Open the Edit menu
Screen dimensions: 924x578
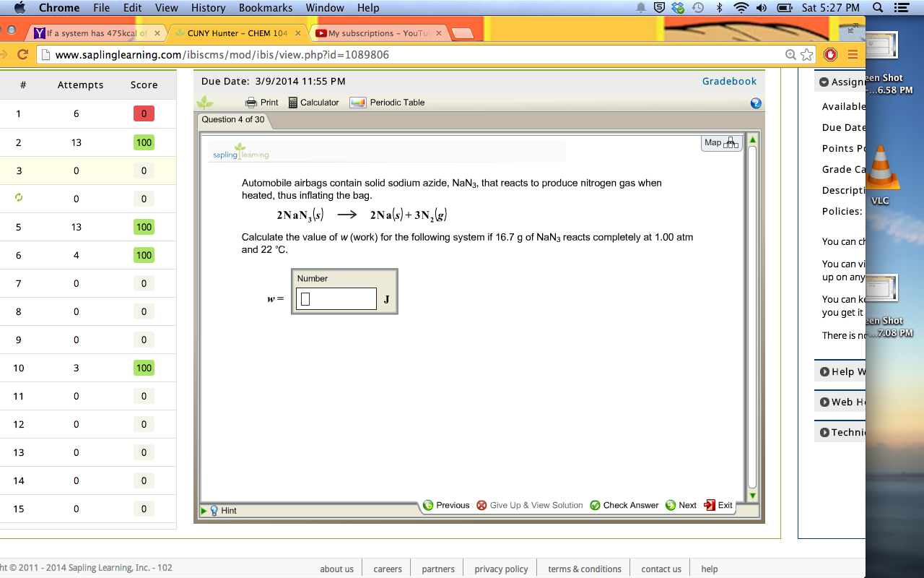pyautogui.click(x=132, y=8)
